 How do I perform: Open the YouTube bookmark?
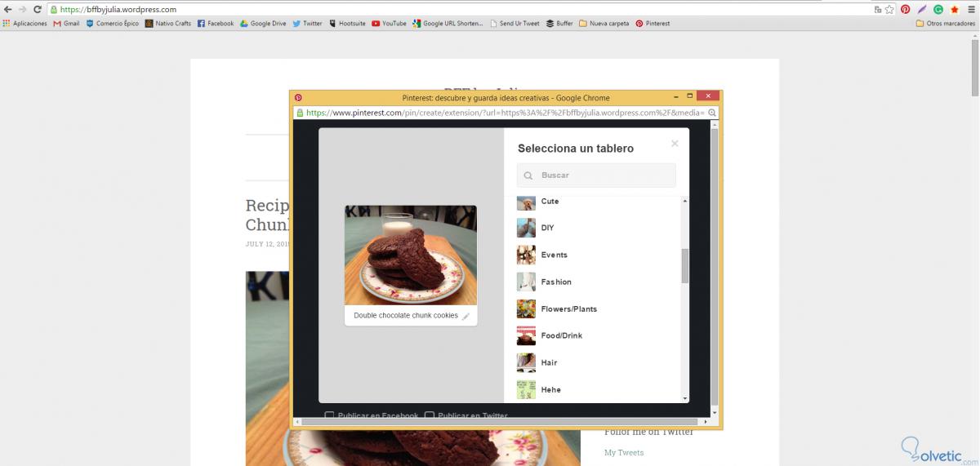389,24
